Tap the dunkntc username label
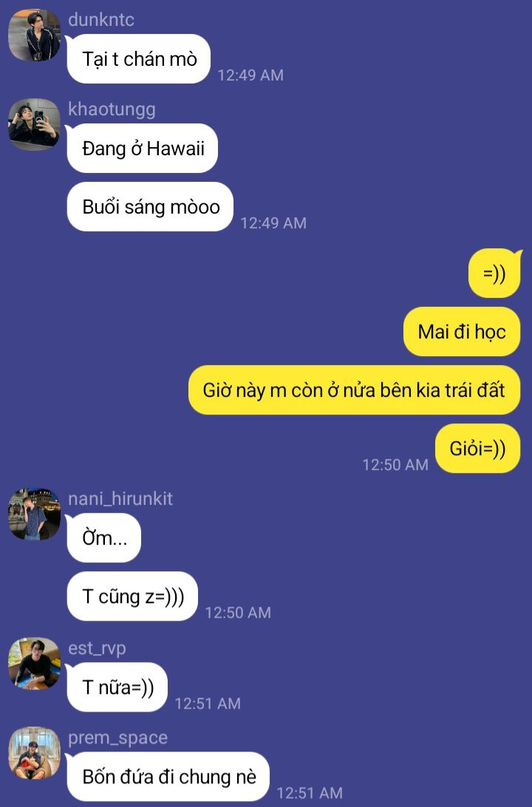The width and height of the screenshot is (532, 807). click(x=100, y=19)
